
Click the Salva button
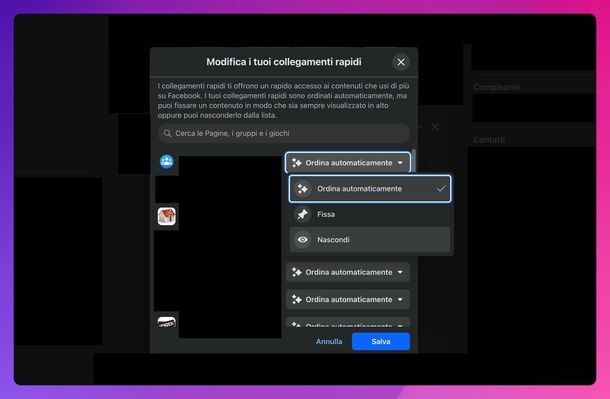point(380,341)
